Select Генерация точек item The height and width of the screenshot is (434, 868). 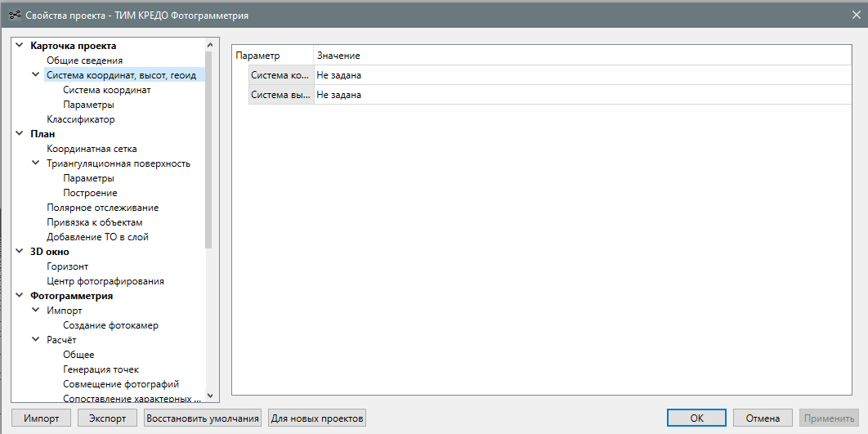tap(101, 369)
